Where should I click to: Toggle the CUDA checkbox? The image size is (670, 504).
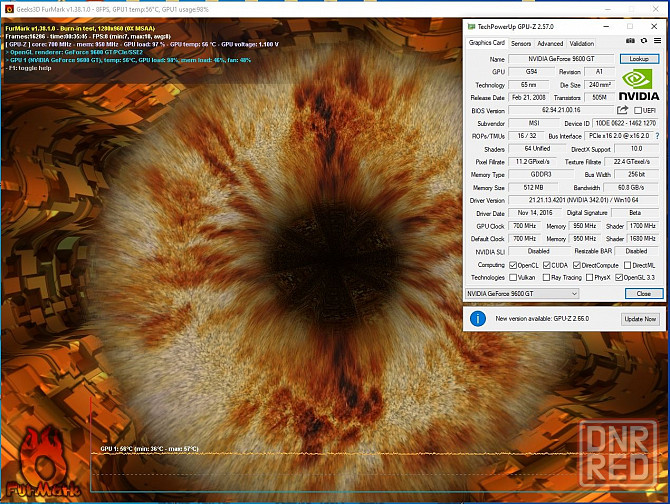547,265
